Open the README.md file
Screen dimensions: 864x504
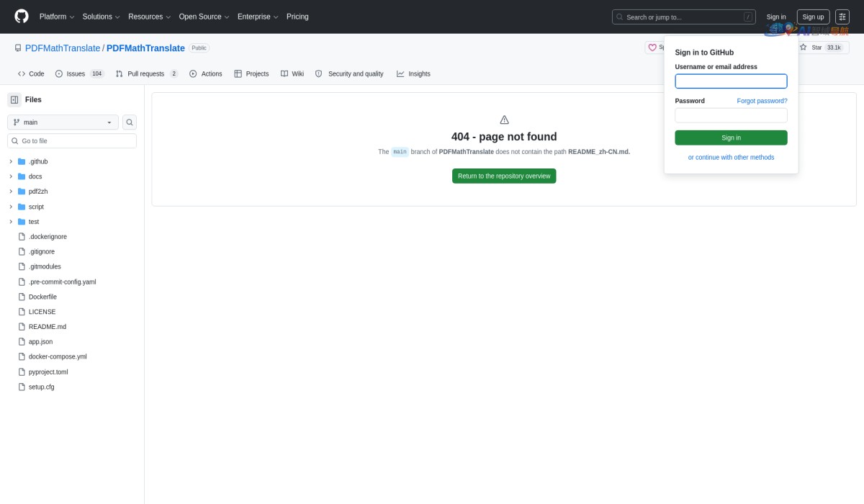[x=47, y=327]
